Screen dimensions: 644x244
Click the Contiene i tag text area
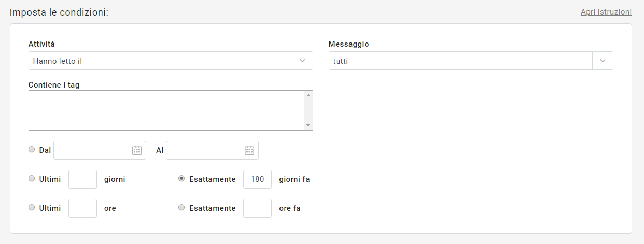tap(166, 110)
